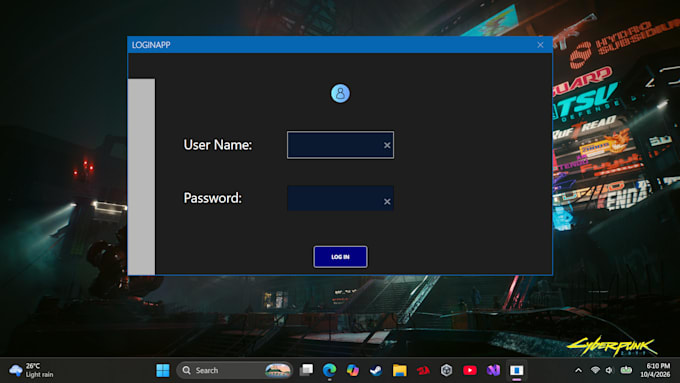This screenshot has height=383, width=680.
Task: Close the LOGINAPP window
Action: click(540, 45)
